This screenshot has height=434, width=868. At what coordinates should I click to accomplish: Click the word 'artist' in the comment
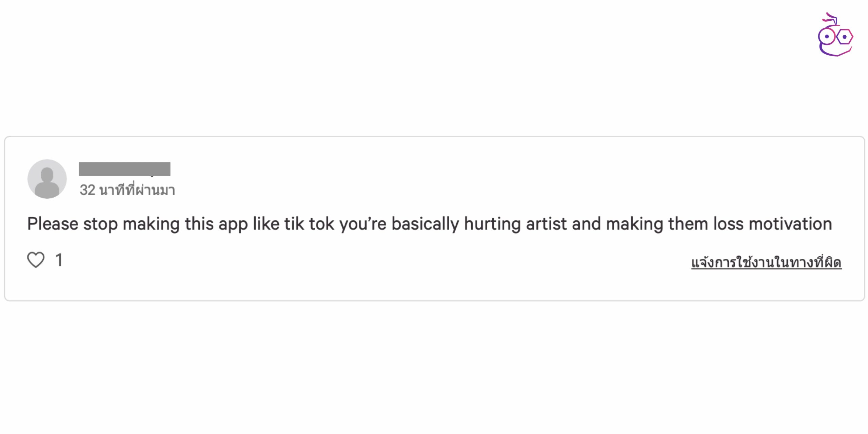click(x=546, y=224)
